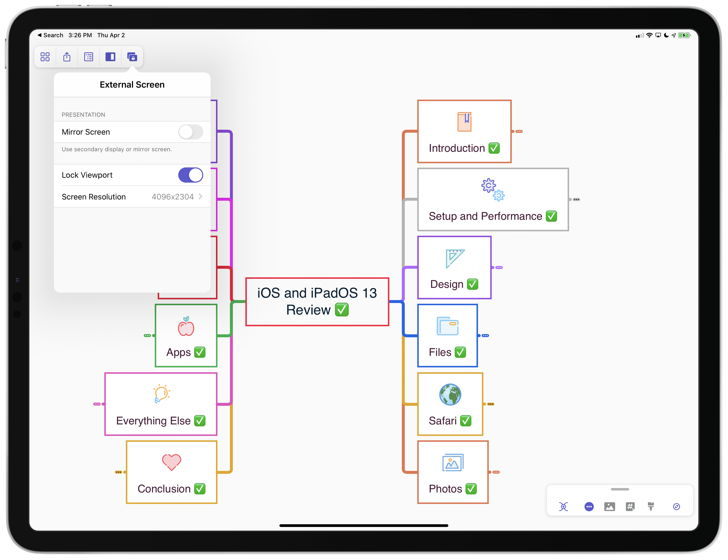Turn off Lock Viewport switch

(190, 175)
